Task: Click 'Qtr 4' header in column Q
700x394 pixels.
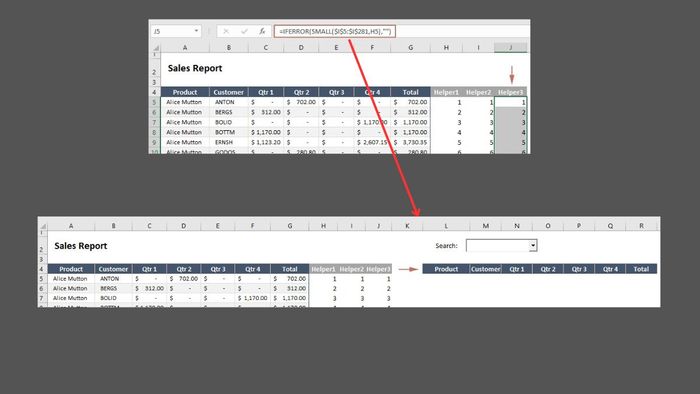Action: 610,269
